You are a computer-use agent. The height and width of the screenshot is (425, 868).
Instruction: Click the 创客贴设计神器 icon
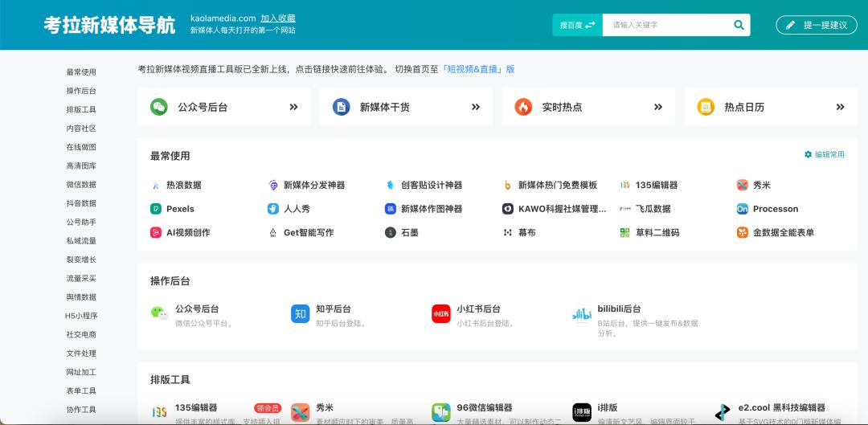click(x=391, y=186)
